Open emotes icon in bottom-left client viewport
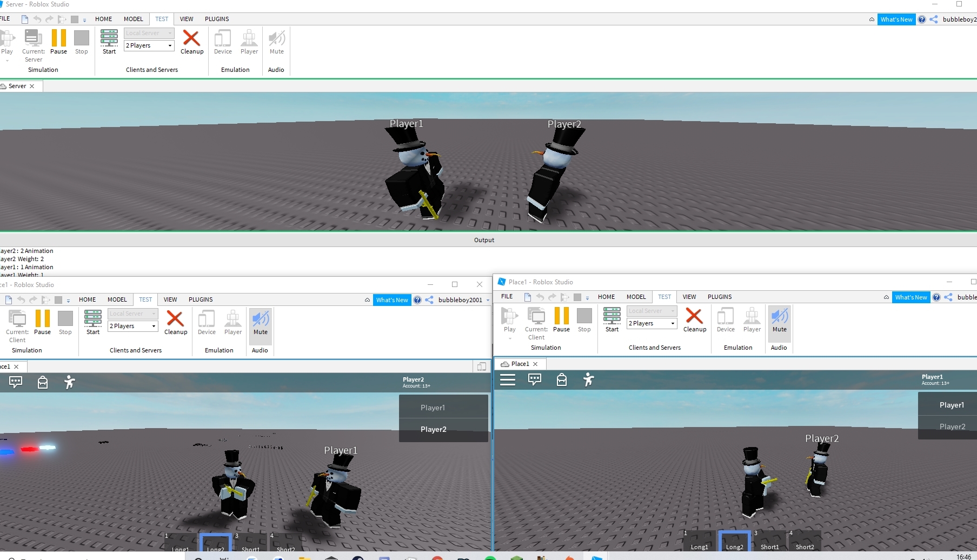This screenshot has height=560, width=977. tap(69, 382)
